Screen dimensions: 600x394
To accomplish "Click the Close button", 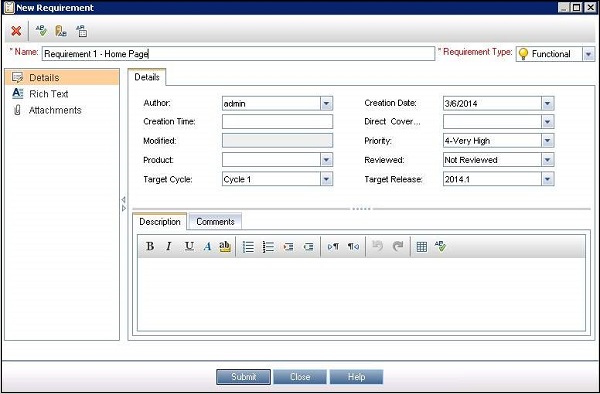I will (x=300, y=377).
